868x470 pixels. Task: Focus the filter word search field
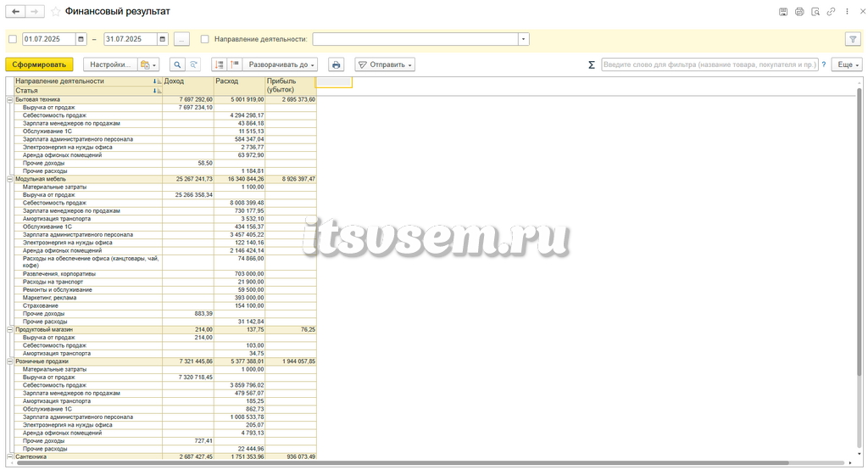point(709,64)
